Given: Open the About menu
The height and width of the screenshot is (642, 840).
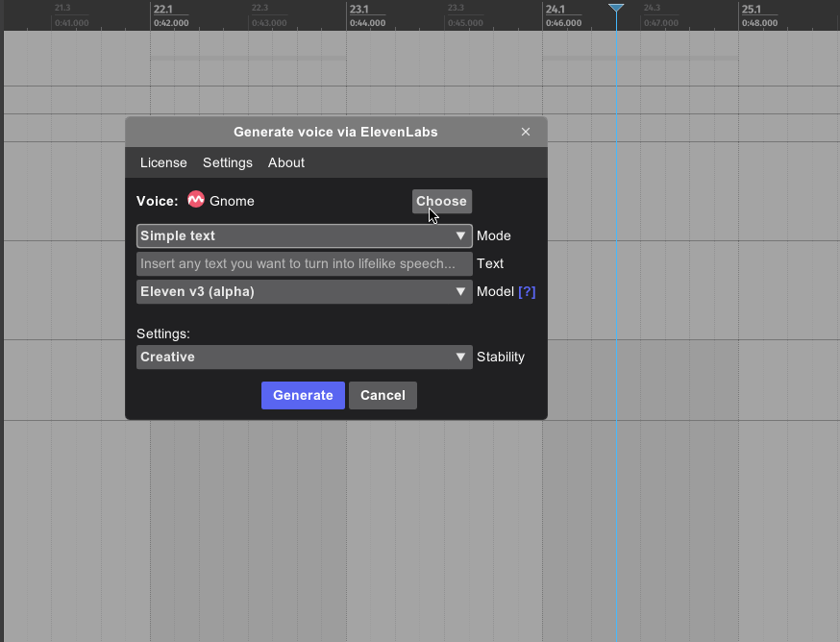Looking at the screenshot, I should tap(286, 162).
